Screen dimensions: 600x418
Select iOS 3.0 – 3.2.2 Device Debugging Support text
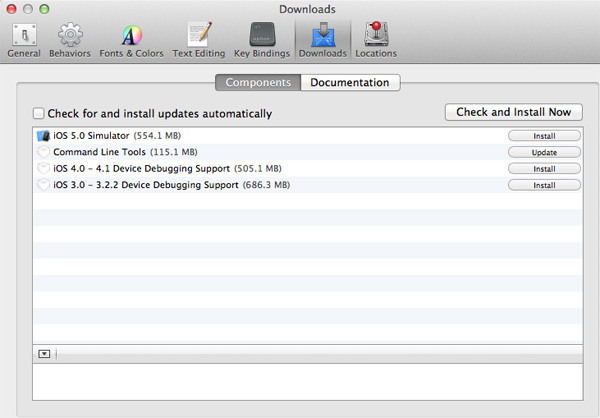click(x=146, y=185)
